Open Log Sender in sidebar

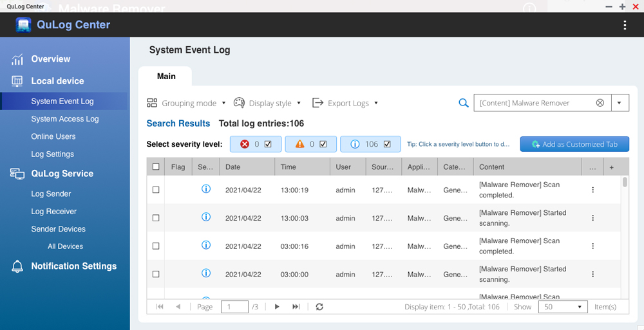(x=51, y=194)
